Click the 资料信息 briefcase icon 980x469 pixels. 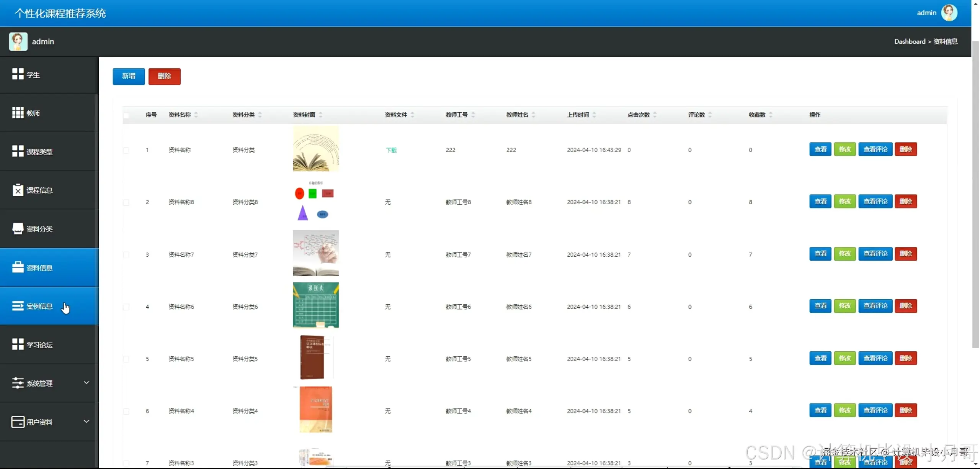tap(18, 267)
